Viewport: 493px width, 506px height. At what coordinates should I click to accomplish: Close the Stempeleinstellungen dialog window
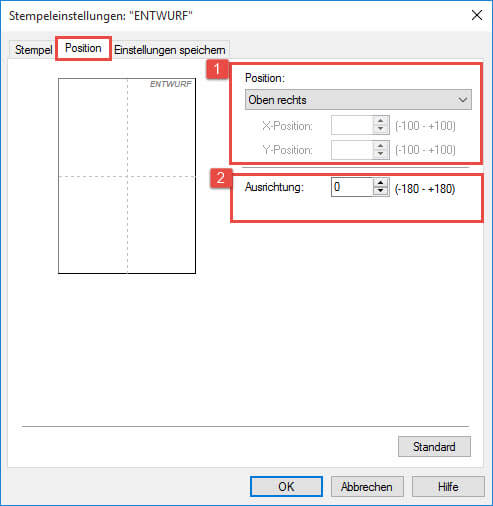coord(477,15)
